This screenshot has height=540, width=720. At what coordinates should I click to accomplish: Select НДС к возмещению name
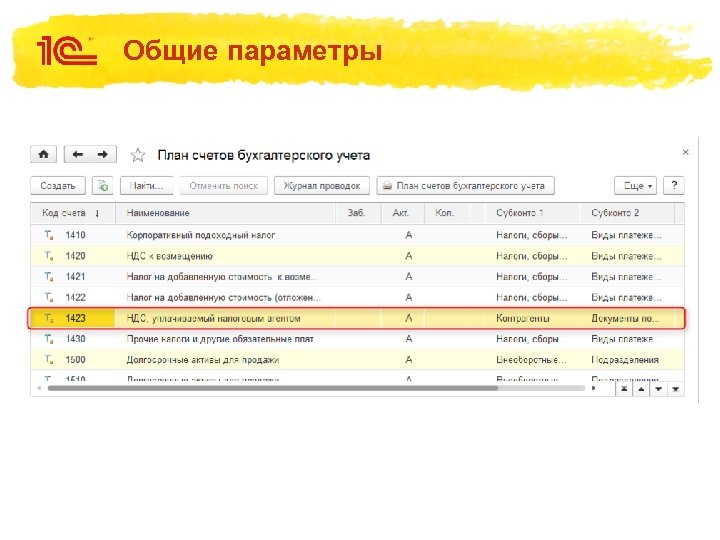(x=169, y=256)
